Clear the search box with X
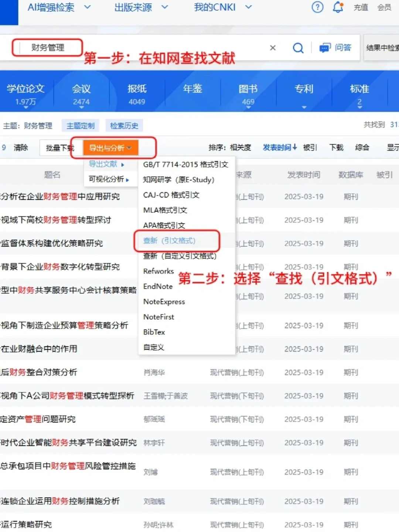This screenshot has width=399, height=532. [x=273, y=48]
